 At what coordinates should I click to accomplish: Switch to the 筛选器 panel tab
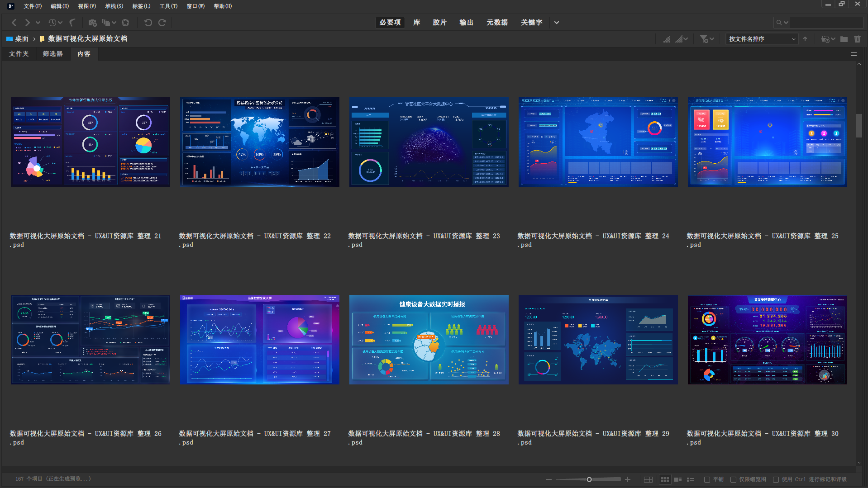[x=52, y=54]
